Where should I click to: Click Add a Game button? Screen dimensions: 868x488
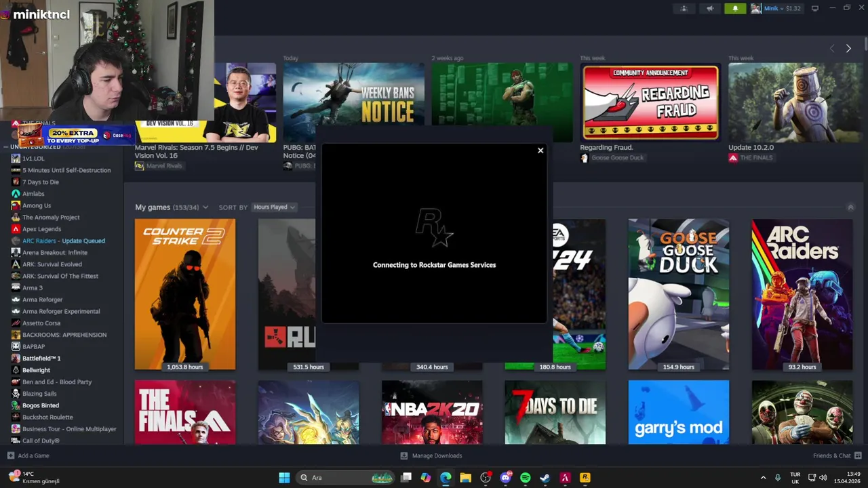(x=28, y=455)
